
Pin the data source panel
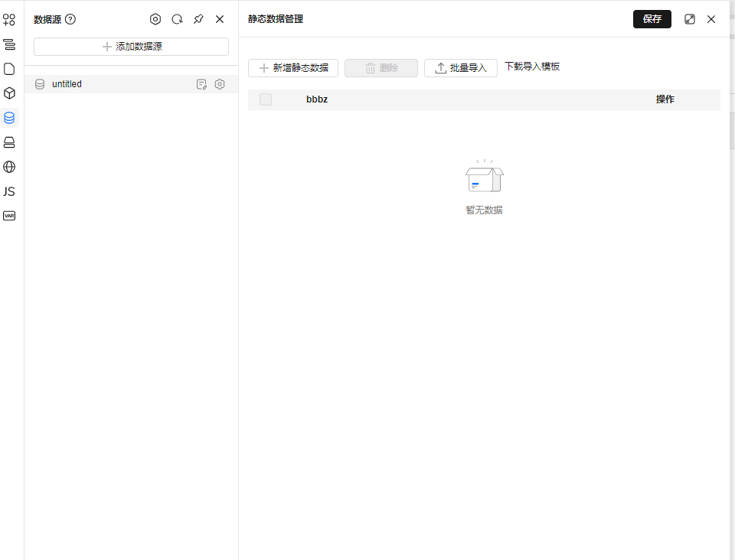pos(198,19)
